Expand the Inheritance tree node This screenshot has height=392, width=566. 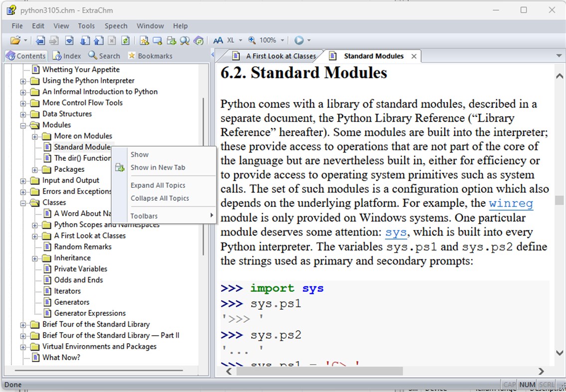[x=34, y=259]
